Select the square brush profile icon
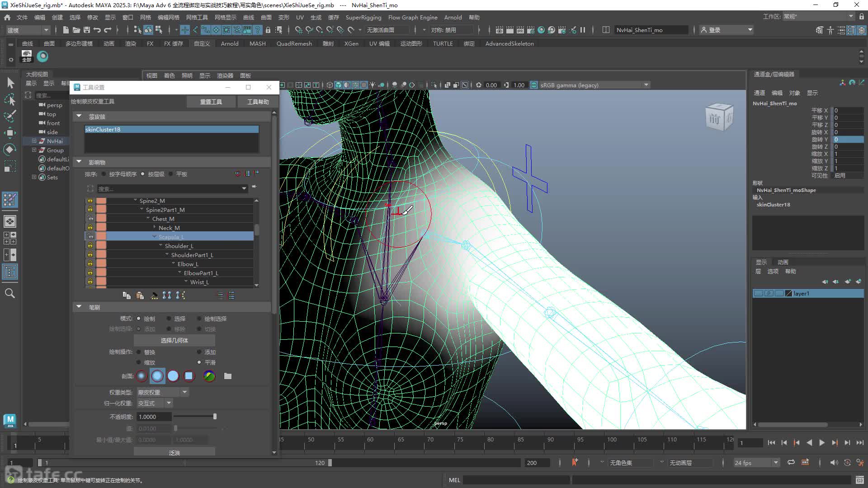The image size is (868, 488). click(x=189, y=376)
